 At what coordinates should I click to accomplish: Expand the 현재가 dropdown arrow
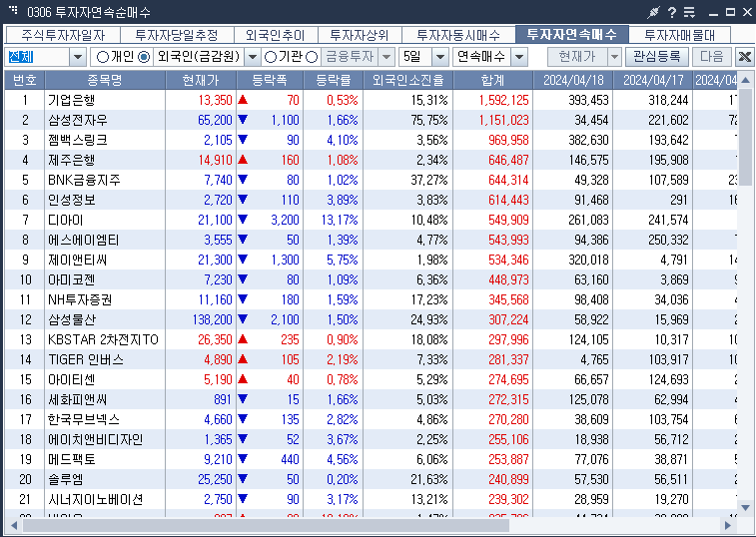coord(614,57)
